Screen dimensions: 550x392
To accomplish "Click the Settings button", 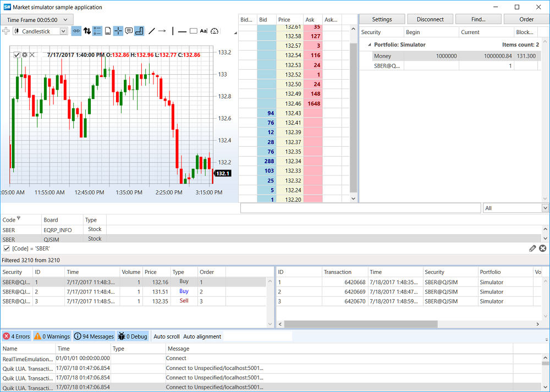I will coord(382,19).
